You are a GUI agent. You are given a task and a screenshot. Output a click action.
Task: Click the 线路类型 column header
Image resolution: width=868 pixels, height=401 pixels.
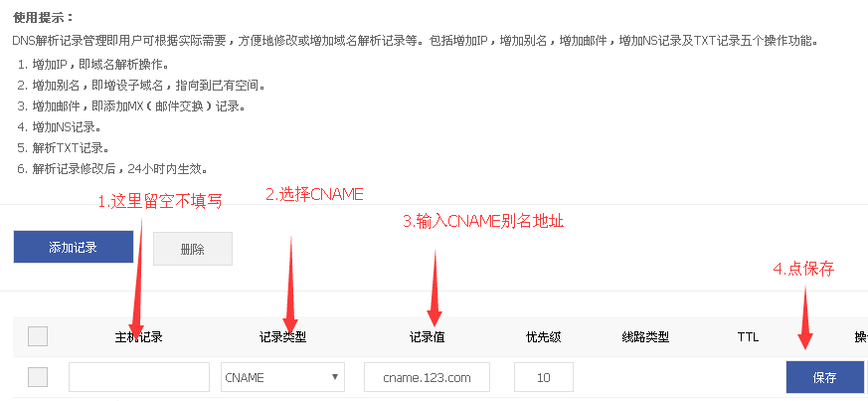coord(645,336)
